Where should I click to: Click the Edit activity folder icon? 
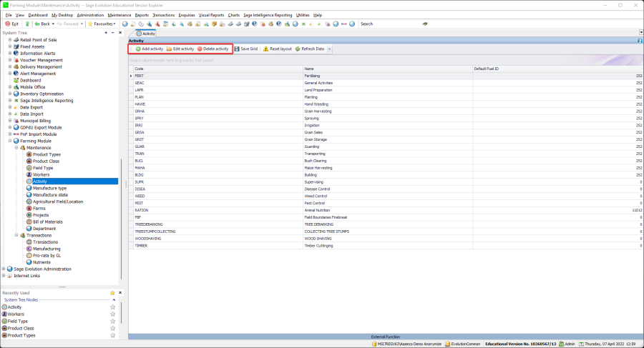point(169,49)
